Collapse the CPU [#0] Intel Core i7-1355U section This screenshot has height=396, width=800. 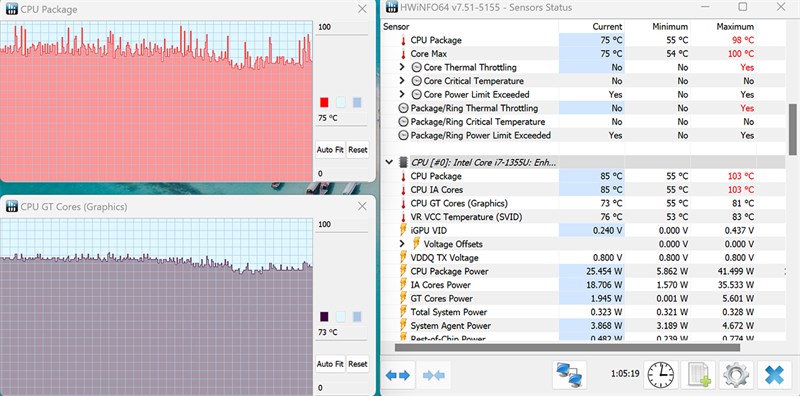tap(389, 162)
